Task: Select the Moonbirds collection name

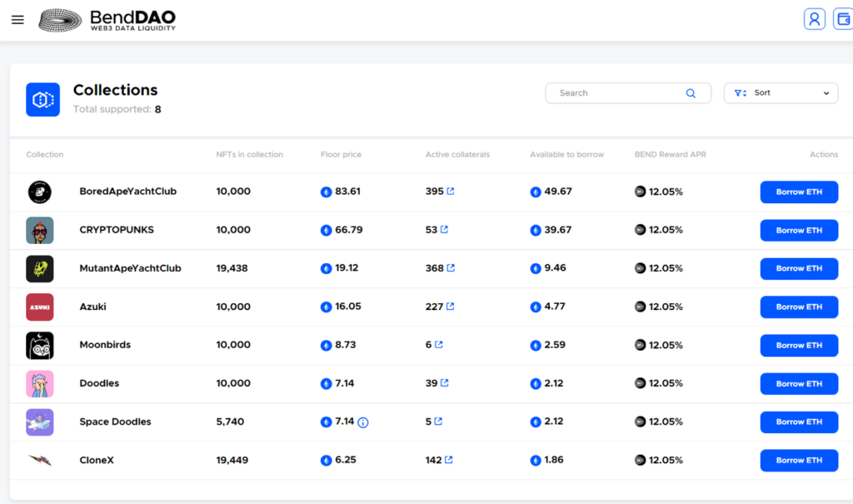Action: pyautogui.click(x=105, y=345)
